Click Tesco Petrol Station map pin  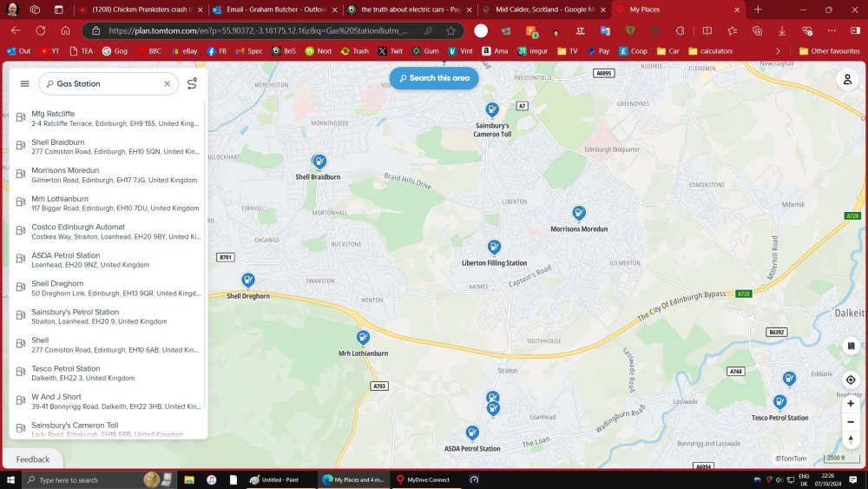click(779, 401)
